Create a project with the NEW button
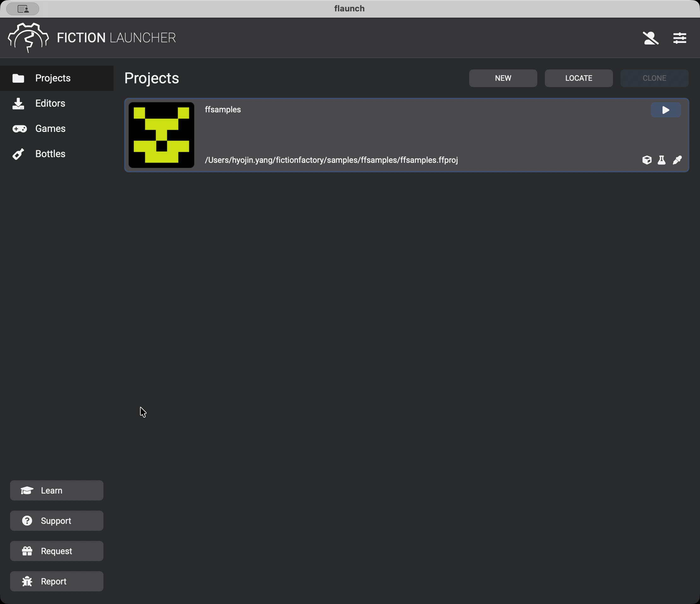 pyautogui.click(x=503, y=79)
